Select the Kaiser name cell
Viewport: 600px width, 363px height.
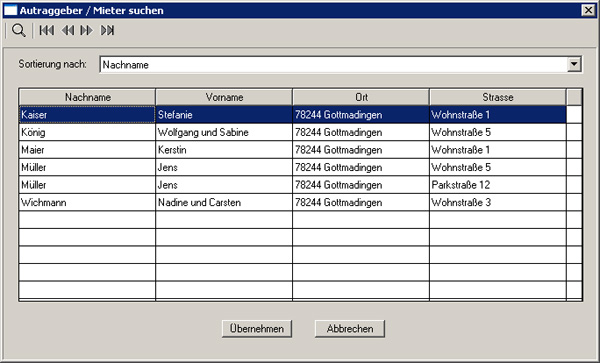pyautogui.click(x=87, y=115)
